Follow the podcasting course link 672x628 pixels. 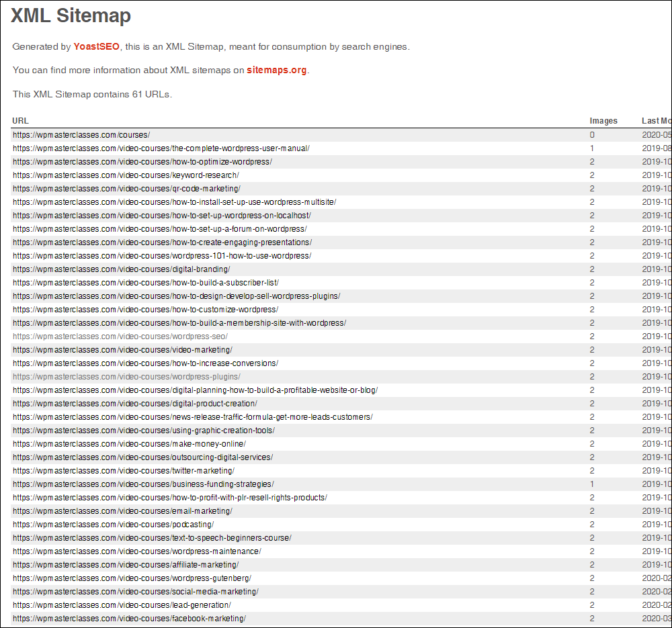[113, 525]
